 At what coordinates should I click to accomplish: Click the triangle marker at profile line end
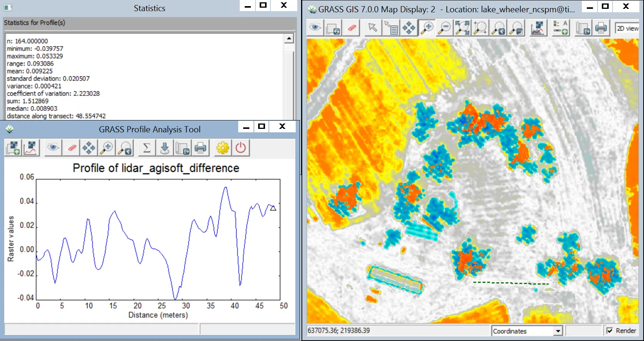273,208
